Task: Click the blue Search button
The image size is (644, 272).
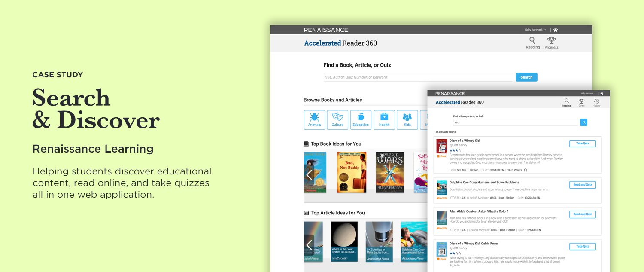Action: point(526,77)
